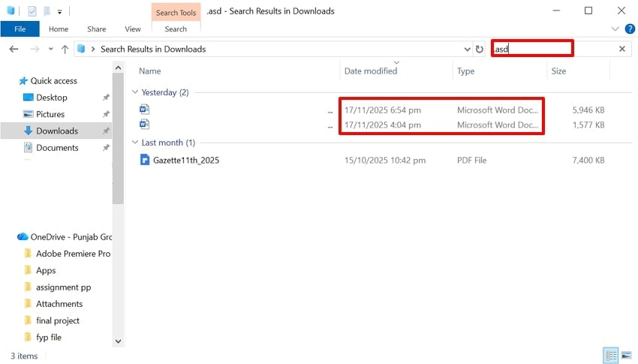Go up one folder level
The width and height of the screenshot is (638, 364).
click(65, 50)
